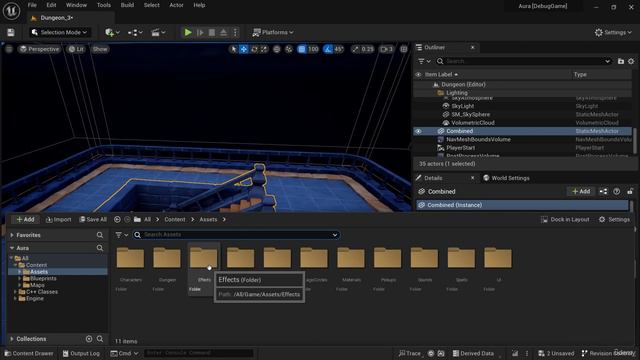Open the Characters folder thumbnail
Viewport: 640px width, 360px height.
coord(130,258)
